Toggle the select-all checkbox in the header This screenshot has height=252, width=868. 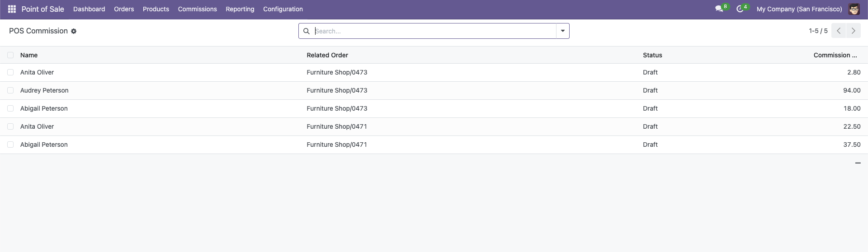[10, 55]
